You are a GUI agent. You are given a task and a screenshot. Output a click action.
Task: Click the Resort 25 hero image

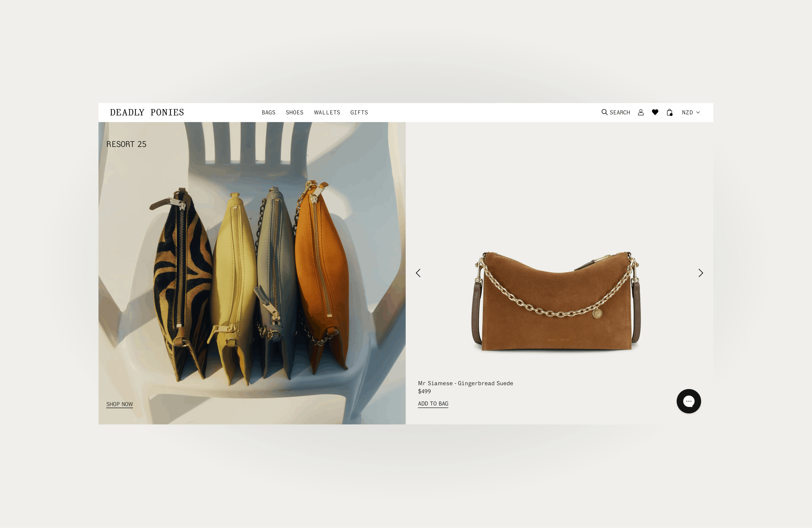252,273
